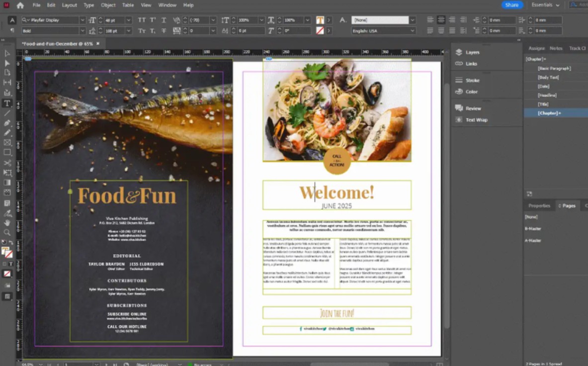Open the Window menu
Viewport: 588px width, 366px height.
click(167, 5)
